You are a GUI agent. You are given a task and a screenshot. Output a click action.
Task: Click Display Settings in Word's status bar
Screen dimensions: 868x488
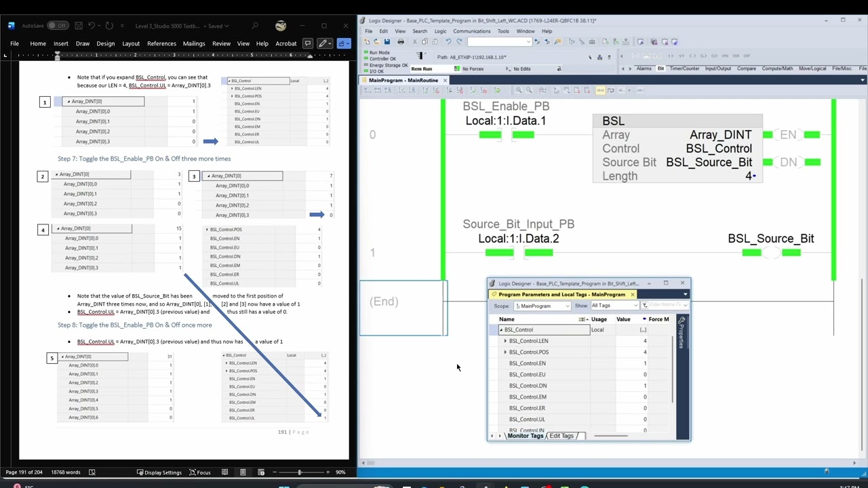[x=159, y=472]
